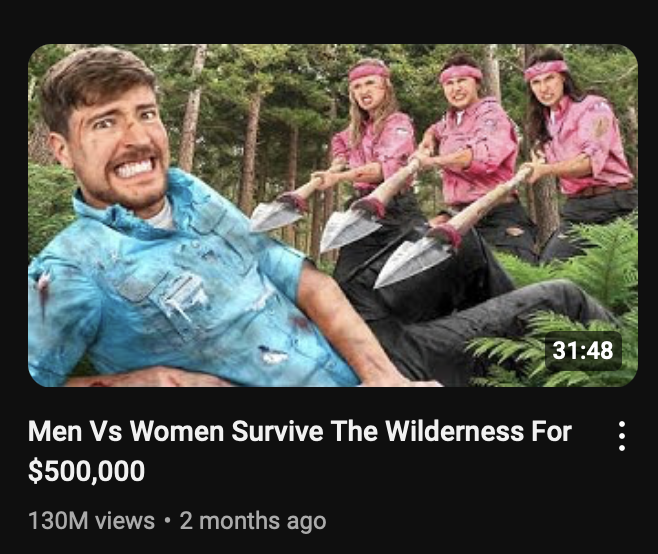
Task: Click the leftmost spear tip
Action: point(272,214)
